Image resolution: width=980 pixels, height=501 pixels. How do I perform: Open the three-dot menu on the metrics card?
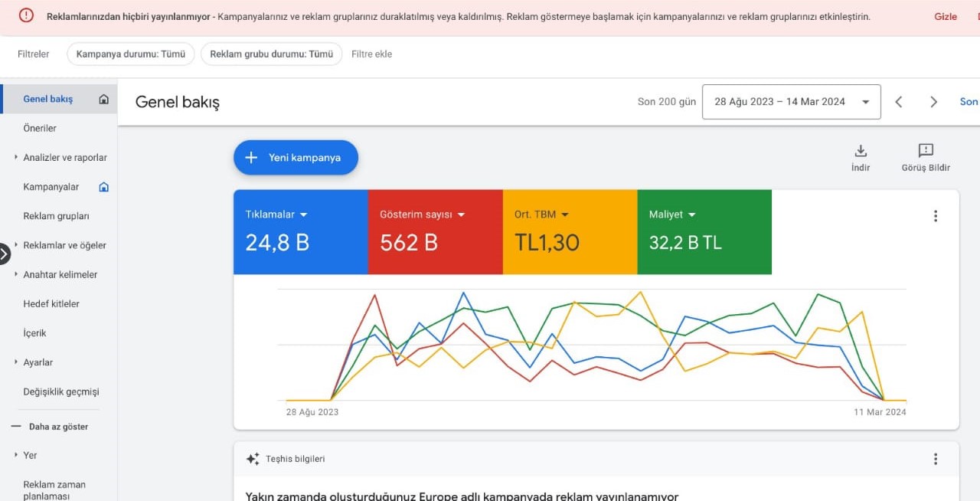click(935, 216)
